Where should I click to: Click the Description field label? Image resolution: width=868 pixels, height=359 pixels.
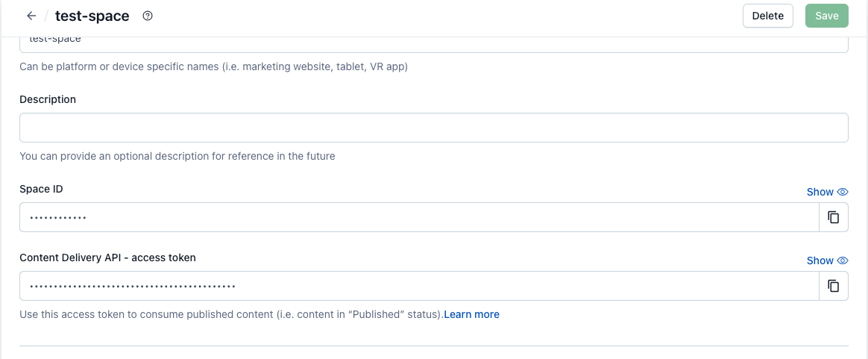[x=48, y=99]
